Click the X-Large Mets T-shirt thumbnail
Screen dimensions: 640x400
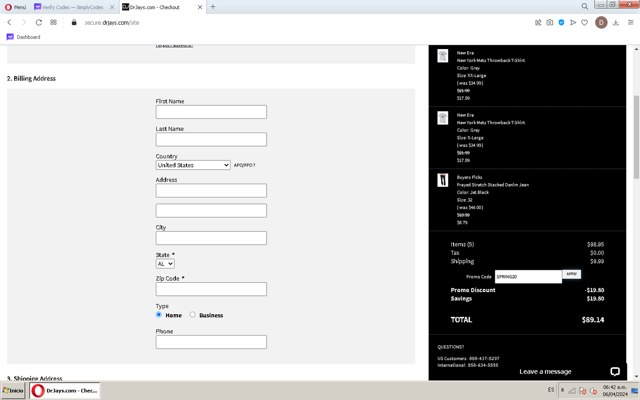click(442, 118)
